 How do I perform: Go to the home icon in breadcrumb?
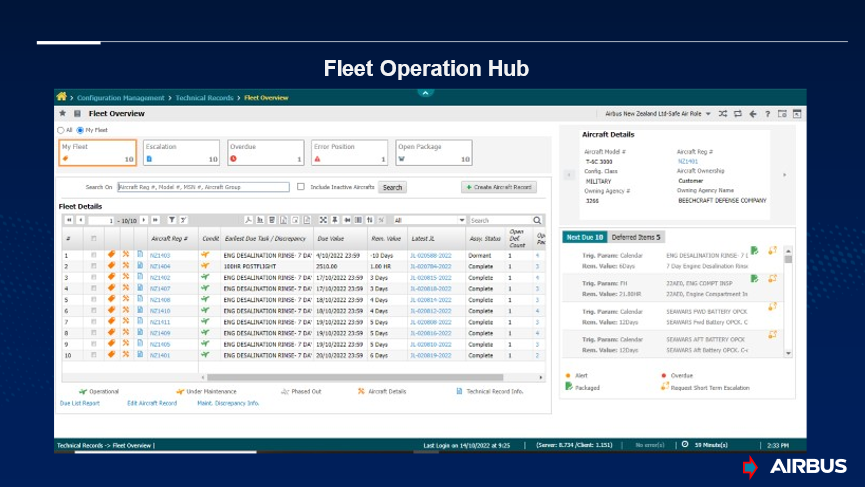click(x=61, y=97)
